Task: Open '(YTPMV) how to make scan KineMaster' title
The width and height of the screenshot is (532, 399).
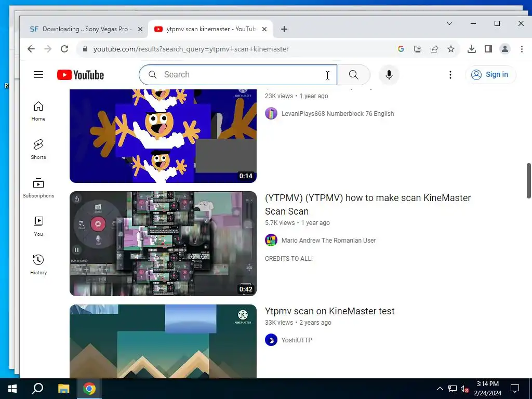Action: tap(368, 205)
